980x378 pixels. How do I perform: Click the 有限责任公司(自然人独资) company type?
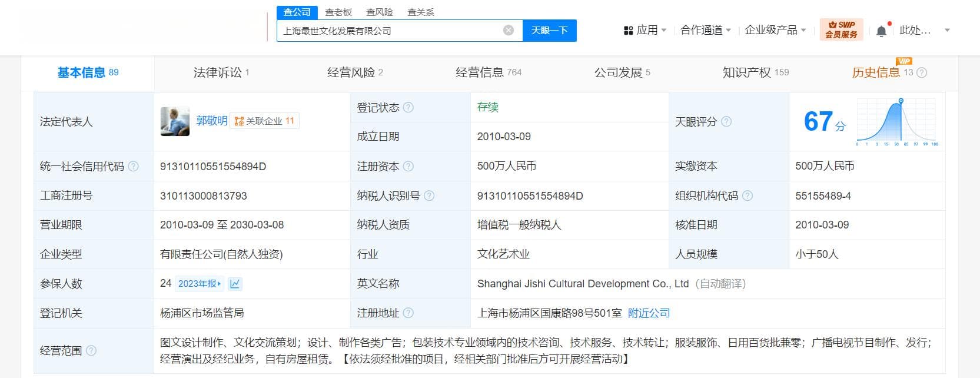tap(221, 254)
